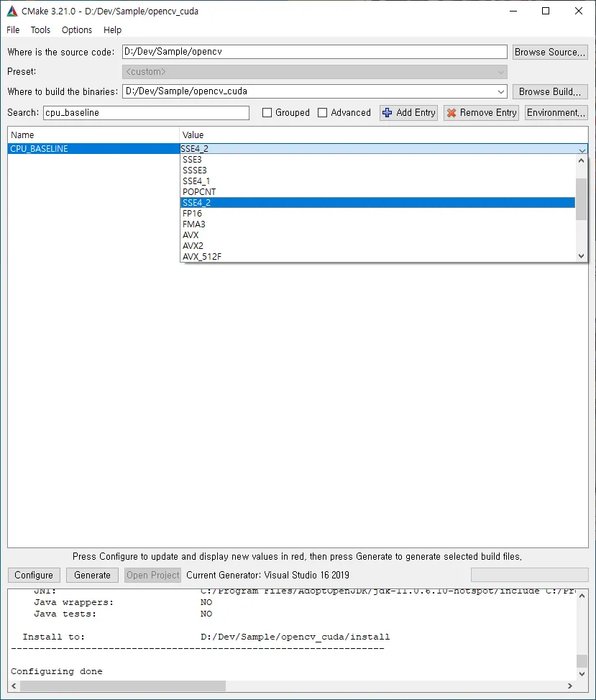The height and width of the screenshot is (700, 596).
Task: Click 'Current Generator: Visual Studio 16 2019' text
Action: (x=267, y=575)
